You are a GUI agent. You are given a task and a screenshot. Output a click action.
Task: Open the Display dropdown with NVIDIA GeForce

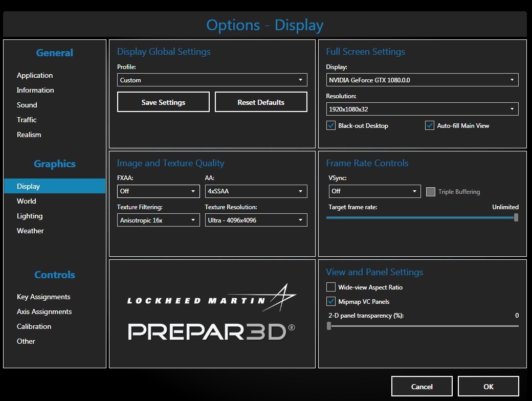tap(422, 80)
